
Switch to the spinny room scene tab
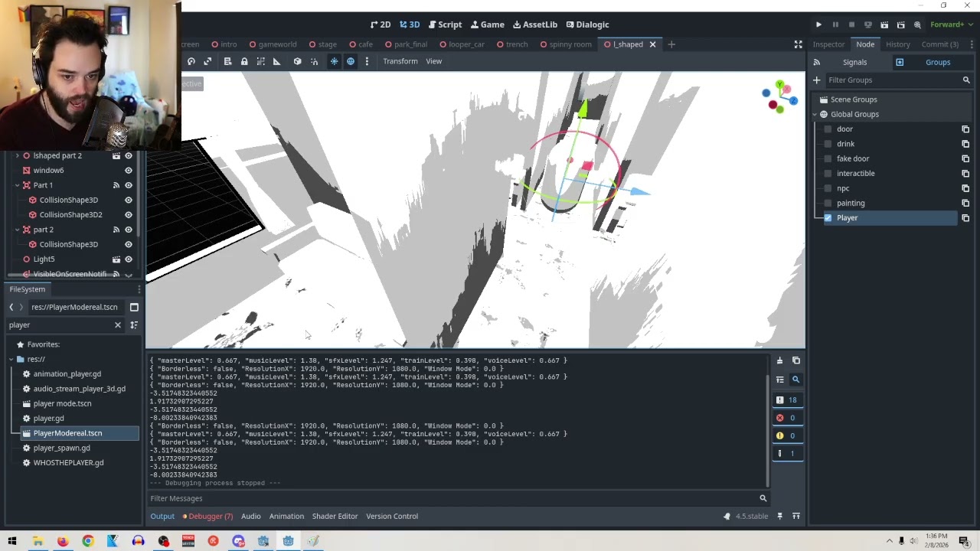565,44
